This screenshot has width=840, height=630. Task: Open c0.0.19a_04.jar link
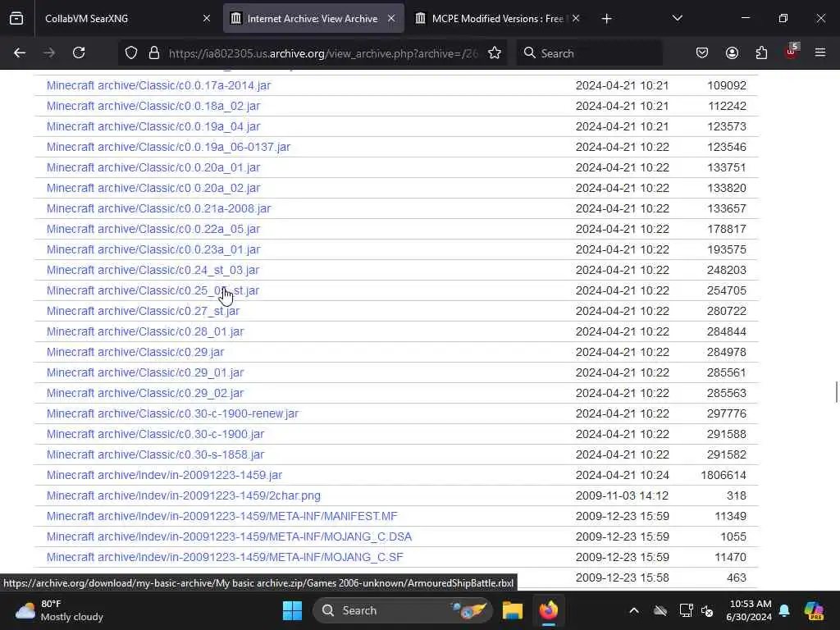[153, 126]
